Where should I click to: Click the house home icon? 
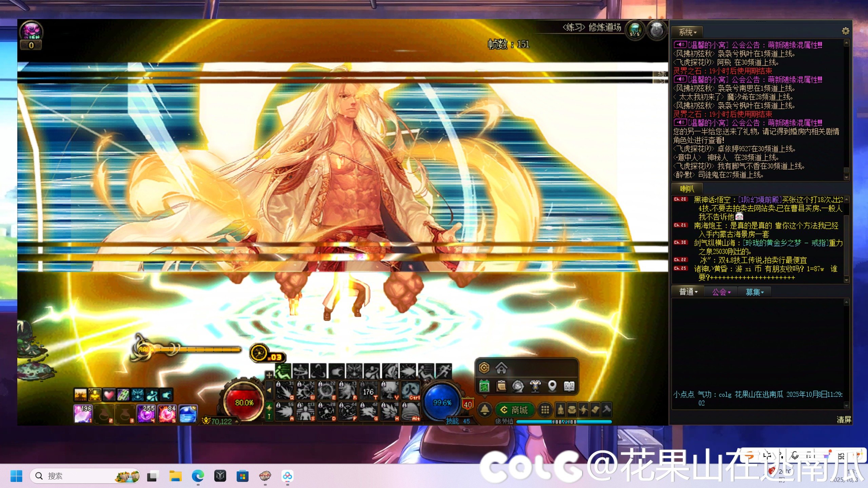[501, 368]
